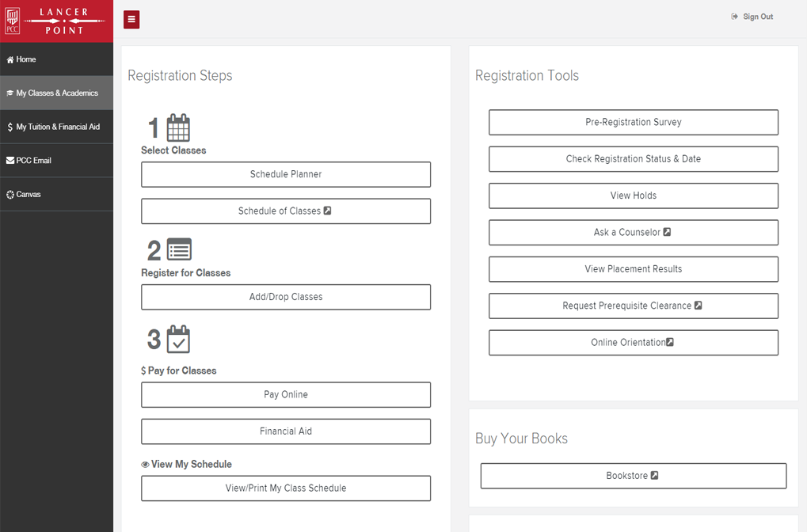Go to PCC Email
Image resolution: width=807 pixels, height=532 pixels.
tap(56, 161)
